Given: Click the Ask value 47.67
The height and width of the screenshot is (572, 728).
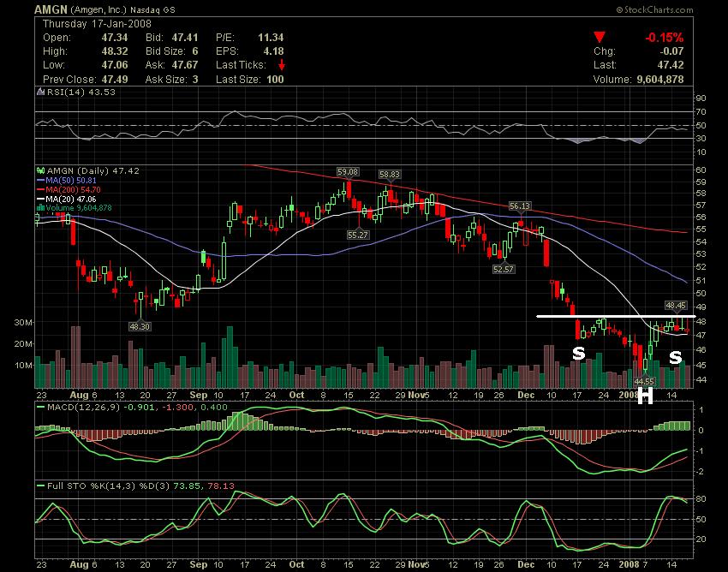Looking at the screenshot, I should [185, 65].
